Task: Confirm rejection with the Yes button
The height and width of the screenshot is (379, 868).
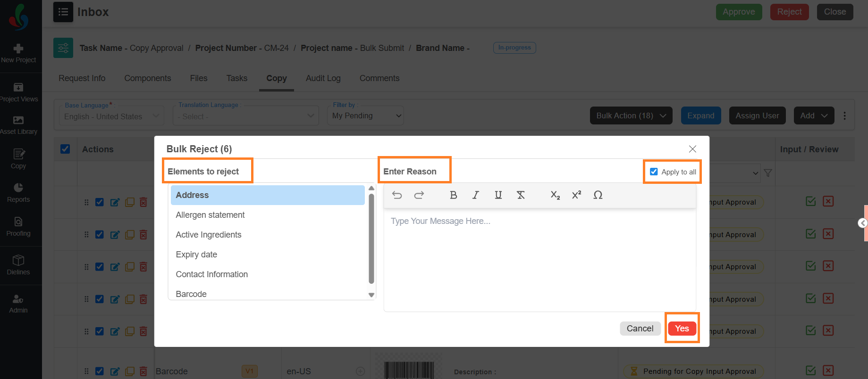Action: [x=682, y=329]
